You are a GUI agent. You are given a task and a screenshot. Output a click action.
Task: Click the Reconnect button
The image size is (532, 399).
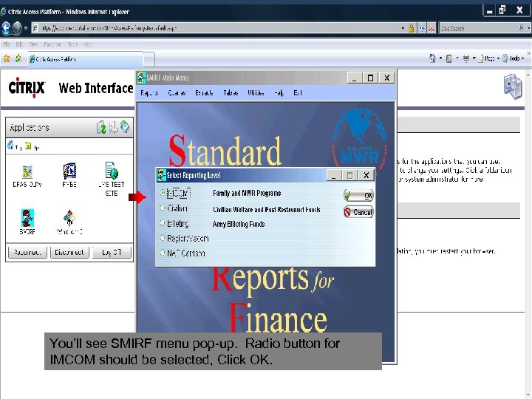point(27,252)
